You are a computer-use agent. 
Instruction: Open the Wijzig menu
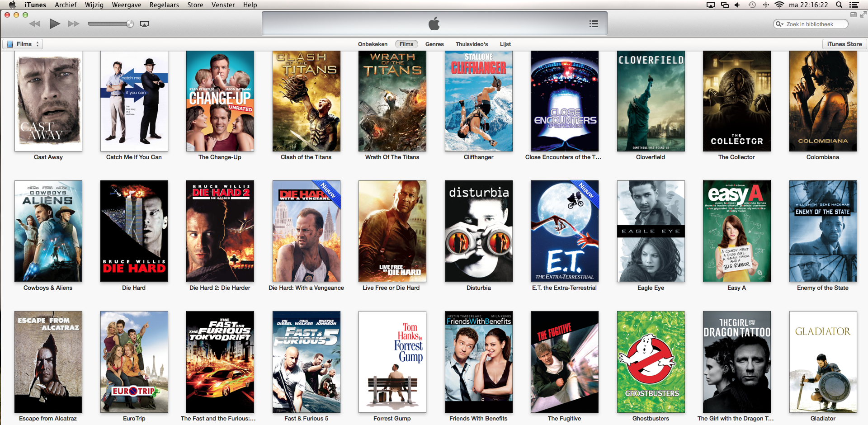coord(94,5)
